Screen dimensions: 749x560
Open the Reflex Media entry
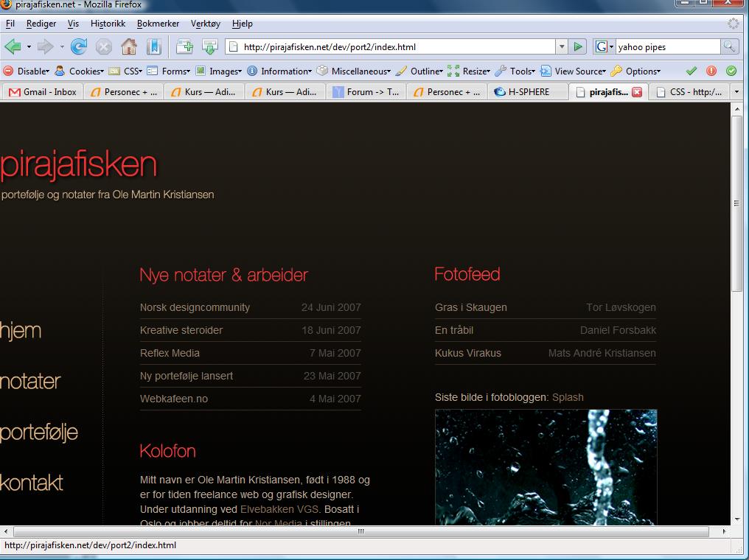tap(170, 353)
